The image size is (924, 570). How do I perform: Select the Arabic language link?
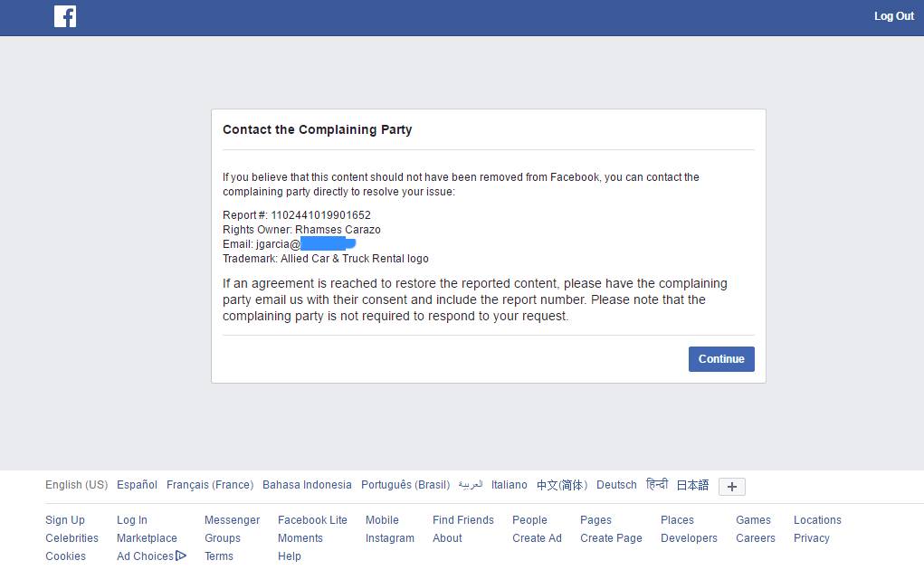(x=471, y=485)
